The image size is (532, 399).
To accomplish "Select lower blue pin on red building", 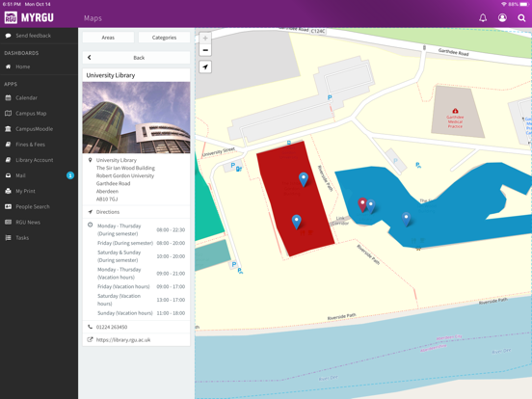I will point(297,222).
